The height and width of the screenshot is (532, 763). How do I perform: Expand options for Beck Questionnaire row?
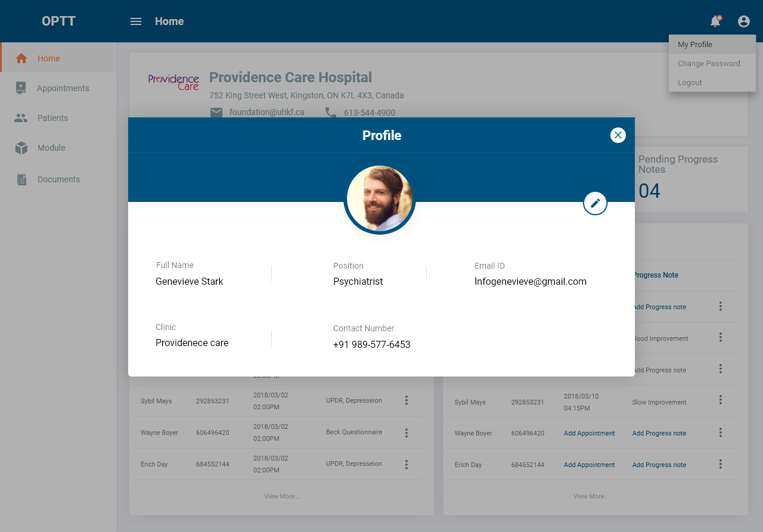point(407,433)
